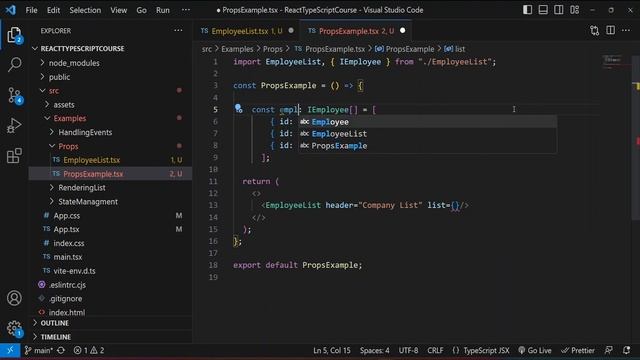
Task: Expand OUTLINE section
Action: 110,323
